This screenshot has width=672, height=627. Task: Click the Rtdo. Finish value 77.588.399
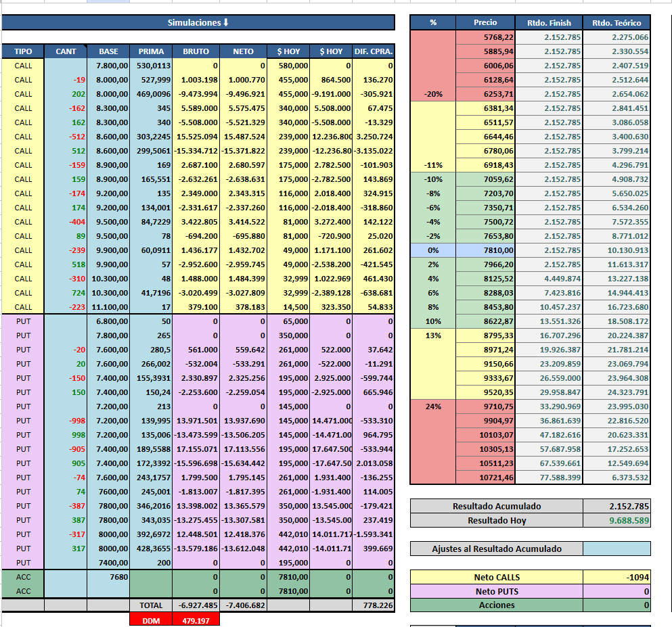point(549,478)
